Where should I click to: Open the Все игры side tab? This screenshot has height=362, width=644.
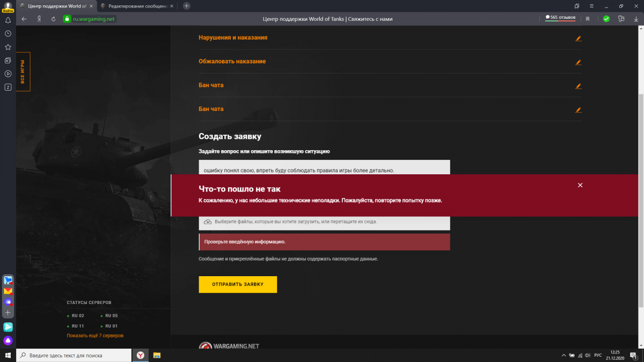(x=23, y=72)
